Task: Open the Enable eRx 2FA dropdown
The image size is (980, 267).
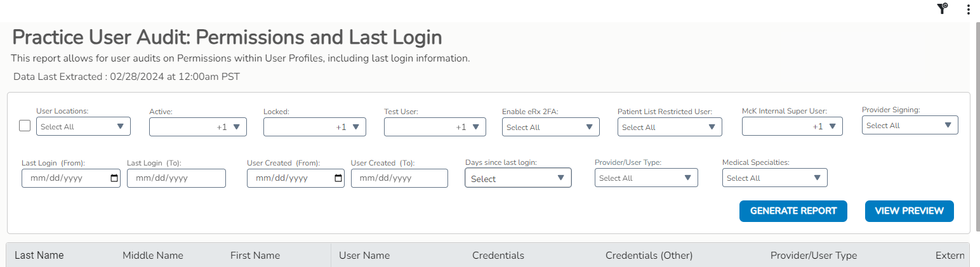Action: (x=550, y=127)
